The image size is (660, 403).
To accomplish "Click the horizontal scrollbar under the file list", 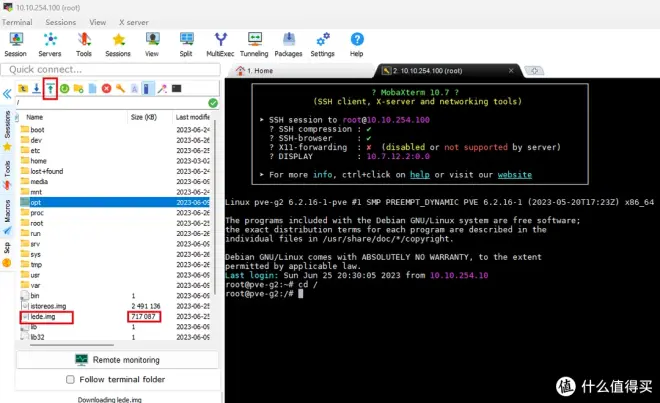I will pyautogui.click(x=72, y=345).
